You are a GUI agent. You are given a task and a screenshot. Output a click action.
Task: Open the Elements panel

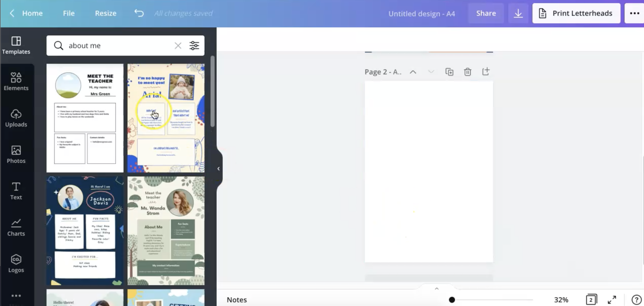[x=16, y=81]
